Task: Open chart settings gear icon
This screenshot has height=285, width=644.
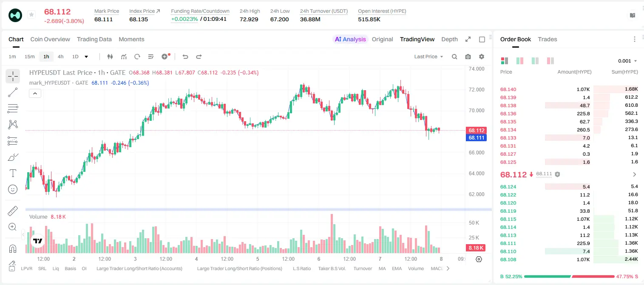Action: 482,57
